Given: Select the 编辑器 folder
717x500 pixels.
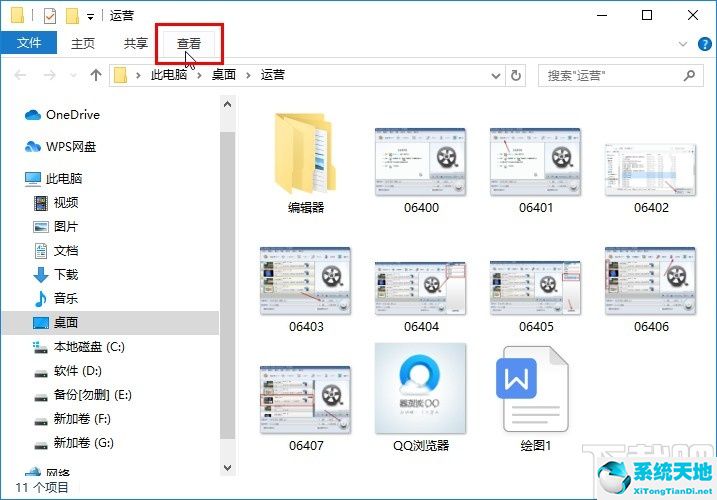Looking at the screenshot, I should (306, 162).
